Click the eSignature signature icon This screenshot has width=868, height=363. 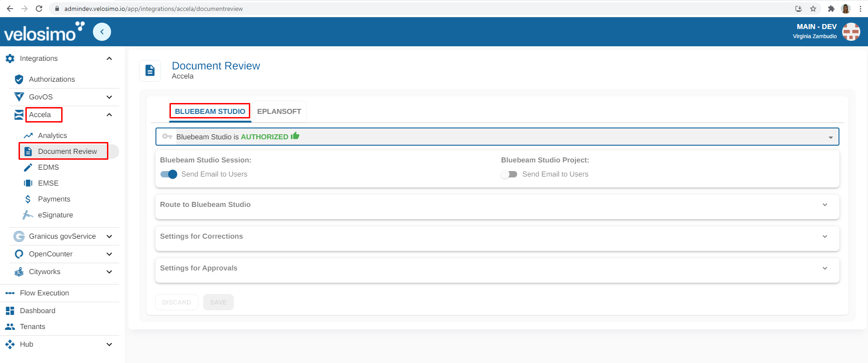28,215
